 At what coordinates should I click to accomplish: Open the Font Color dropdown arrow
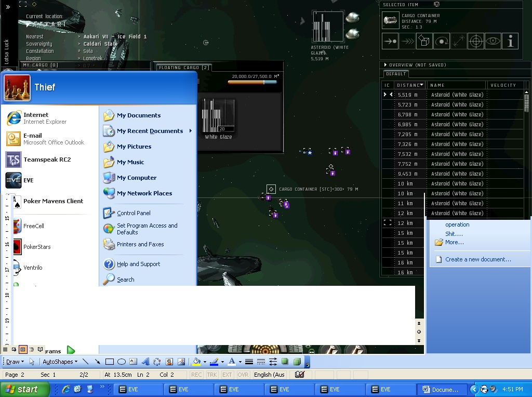[x=240, y=362]
